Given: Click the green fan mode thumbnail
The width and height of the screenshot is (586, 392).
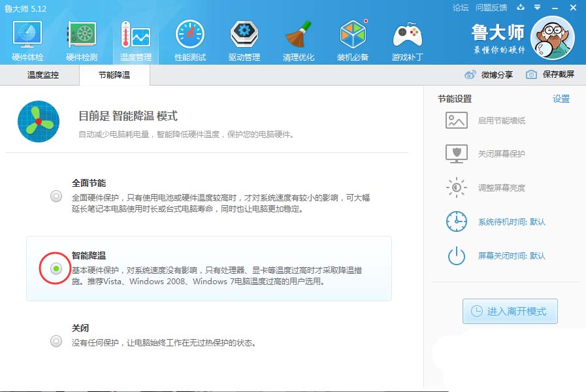Looking at the screenshot, I should [39, 122].
